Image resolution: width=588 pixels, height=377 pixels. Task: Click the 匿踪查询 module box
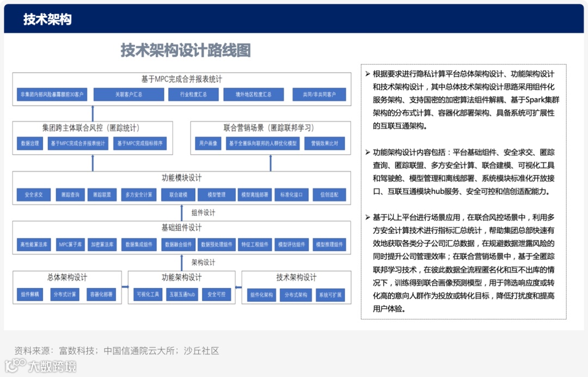coord(70,194)
